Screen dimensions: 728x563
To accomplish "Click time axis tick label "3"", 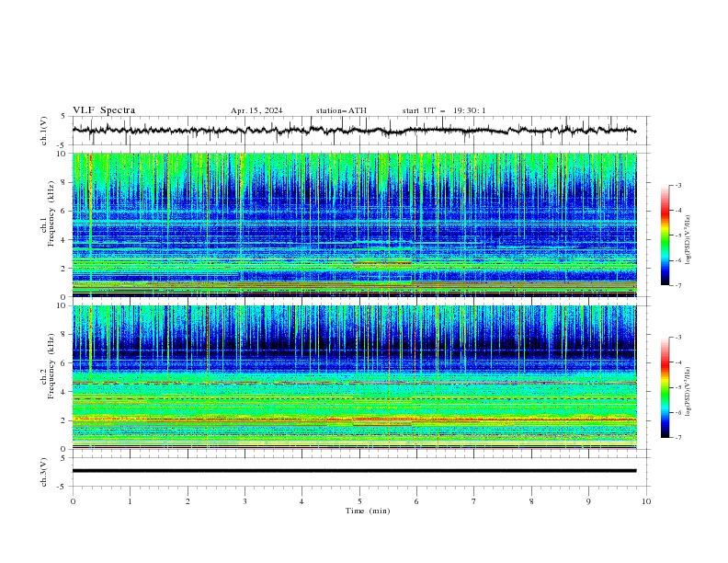I will coord(245,501).
